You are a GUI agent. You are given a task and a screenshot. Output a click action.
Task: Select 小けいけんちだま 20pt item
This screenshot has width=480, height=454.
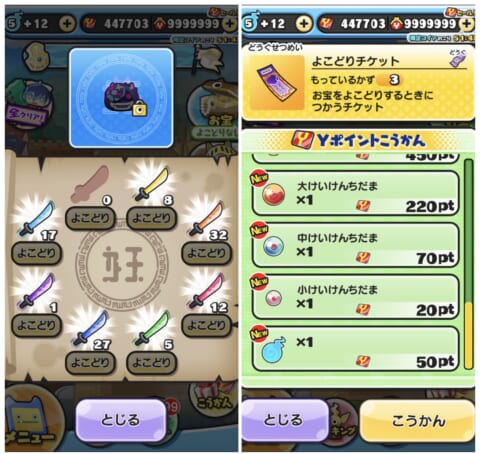(355, 297)
